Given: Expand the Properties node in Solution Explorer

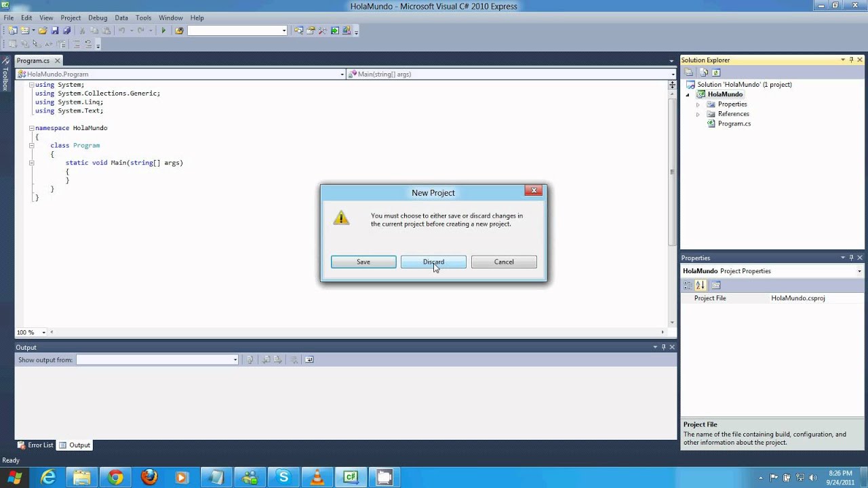Looking at the screenshot, I should pos(698,104).
